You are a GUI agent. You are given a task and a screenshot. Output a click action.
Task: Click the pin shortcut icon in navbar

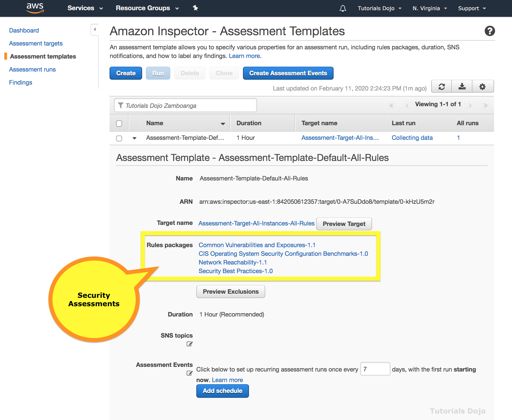coord(195,8)
